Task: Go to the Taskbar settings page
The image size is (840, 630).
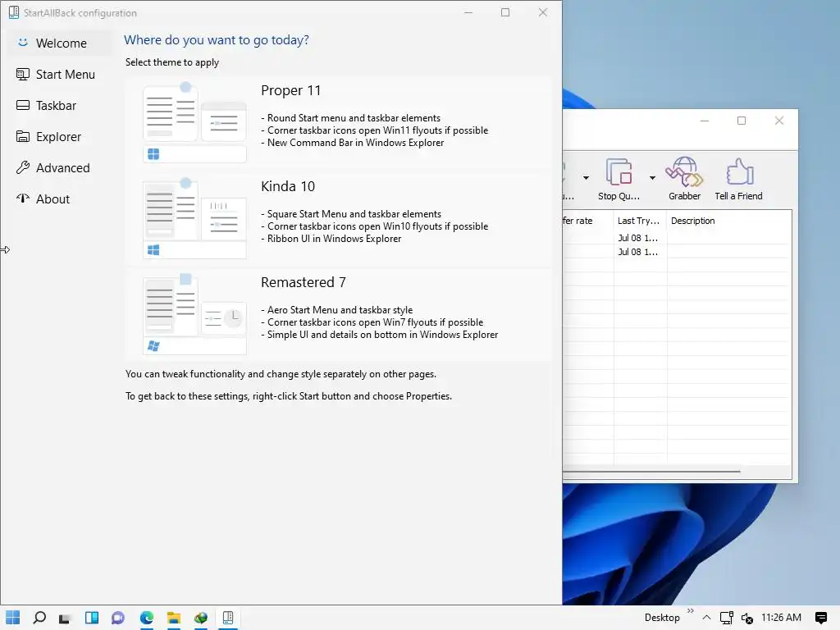Action: click(59, 105)
